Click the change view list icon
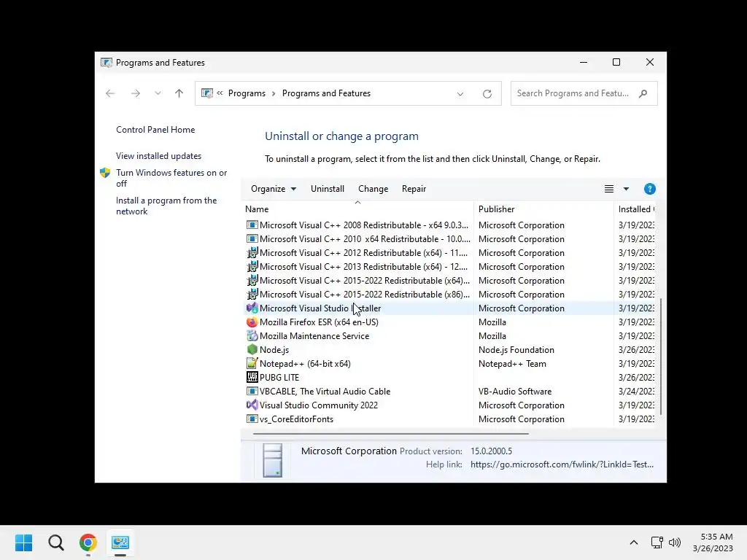This screenshot has height=560, width=747. [x=609, y=189]
